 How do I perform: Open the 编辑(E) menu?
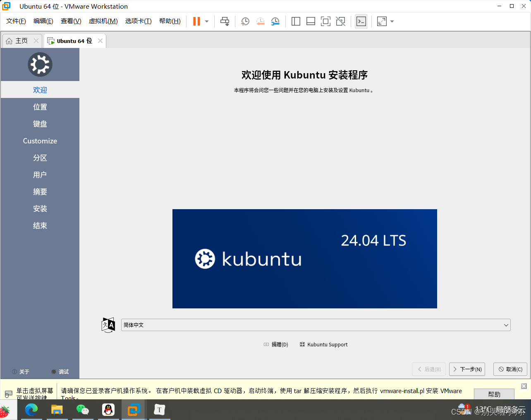click(x=43, y=21)
